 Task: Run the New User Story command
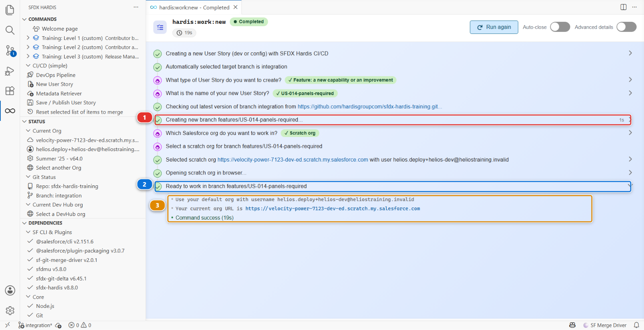coord(54,84)
